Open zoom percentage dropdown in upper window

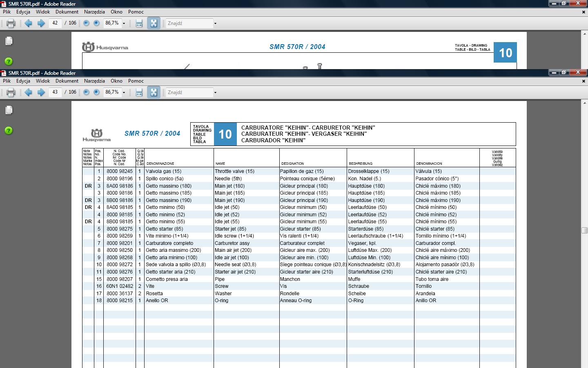pos(124,24)
